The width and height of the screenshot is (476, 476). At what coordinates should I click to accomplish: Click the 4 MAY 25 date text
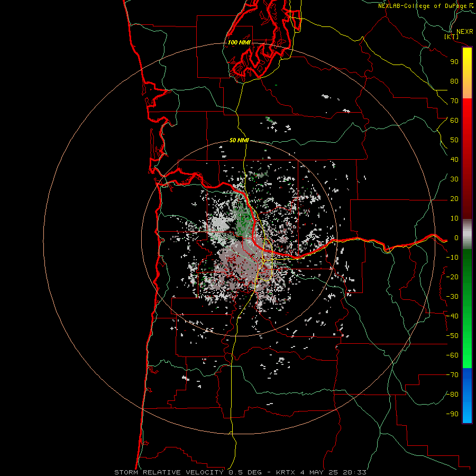click(x=319, y=472)
